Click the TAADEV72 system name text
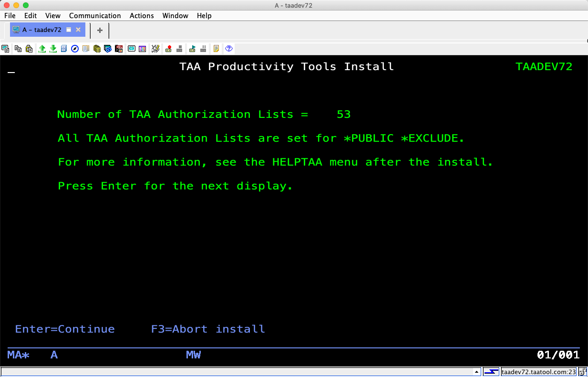 [x=544, y=67]
